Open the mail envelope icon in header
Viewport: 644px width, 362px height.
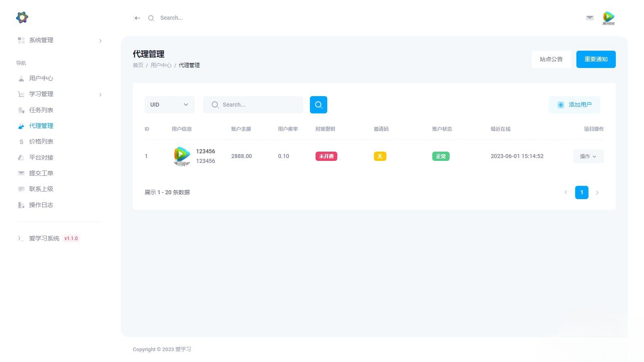[590, 18]
